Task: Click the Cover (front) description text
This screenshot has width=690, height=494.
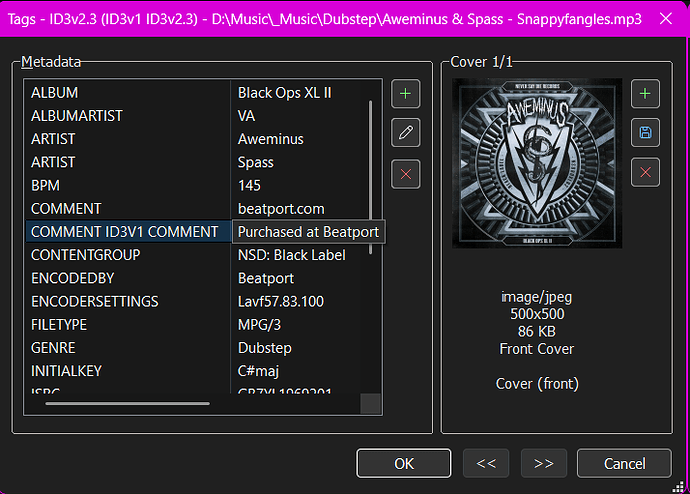Action: [537, 384]
